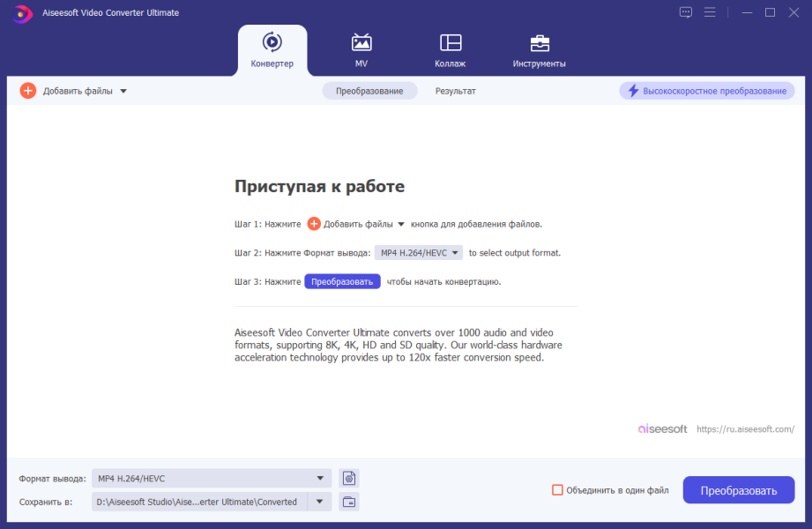812x529 pixels.
Task: Open the hamburger menu icon
Action: pos(710,12)
